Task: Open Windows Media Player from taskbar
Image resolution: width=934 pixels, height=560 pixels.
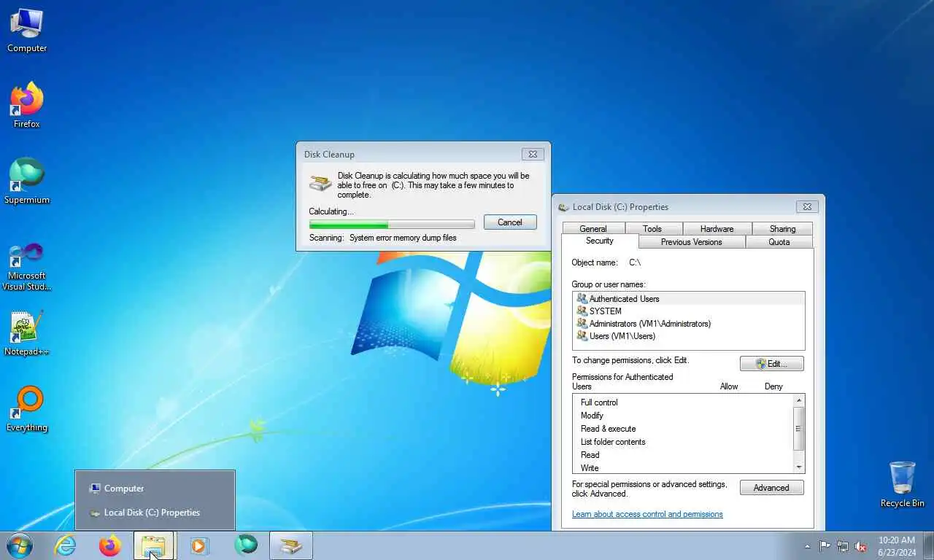Action: pos(199,545)
